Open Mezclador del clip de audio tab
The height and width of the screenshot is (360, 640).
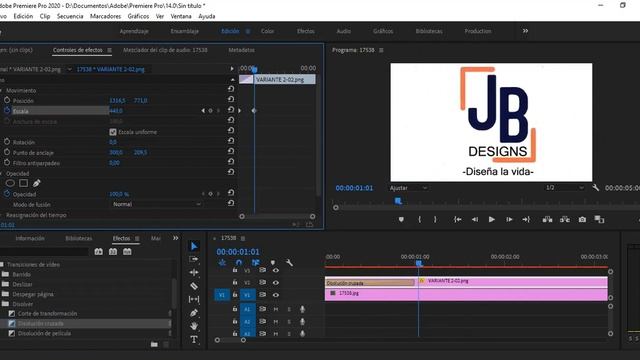tap(165, 50)
